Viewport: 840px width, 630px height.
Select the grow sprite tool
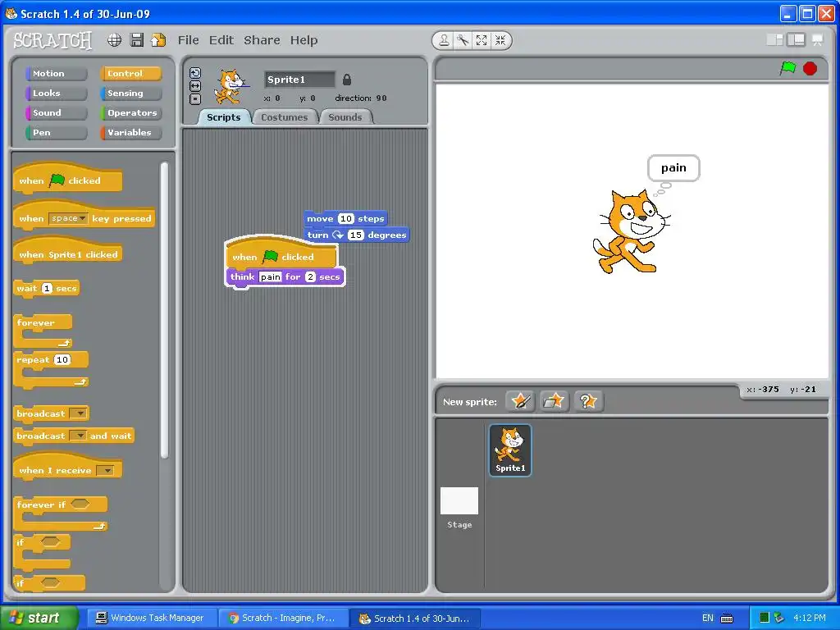[482, 40]
